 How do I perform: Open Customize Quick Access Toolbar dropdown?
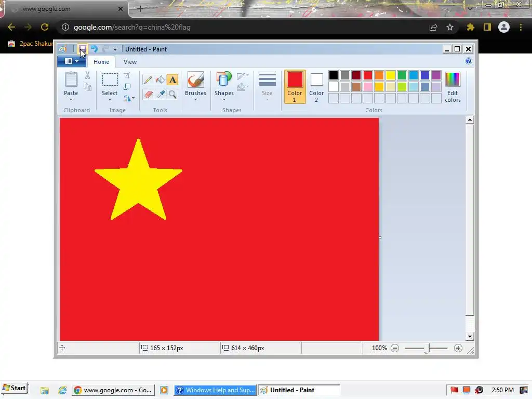pos(115,49)
